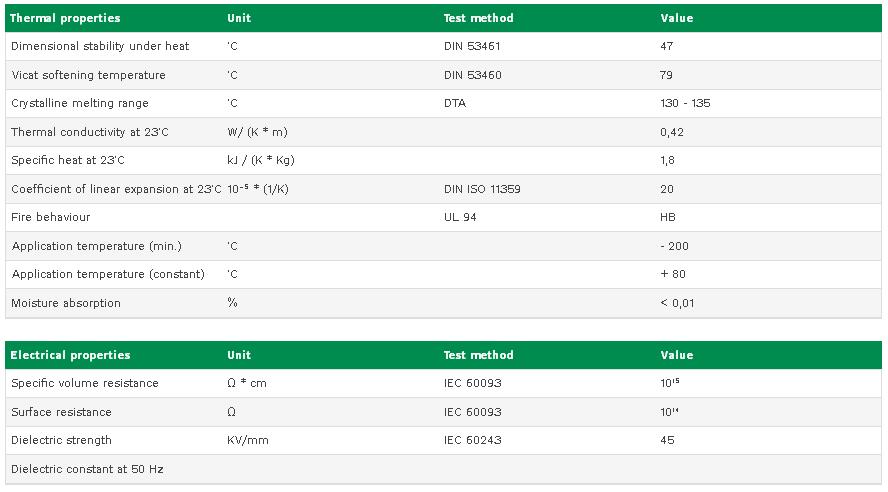
Task: Select the Vicat softening temperature label
Action: [x=88, y=75]
